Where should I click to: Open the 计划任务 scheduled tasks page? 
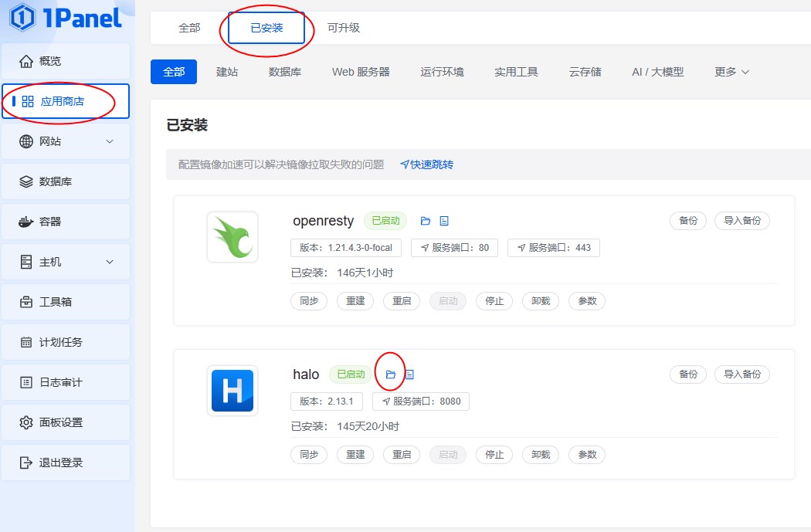click(x=66, y=342)
